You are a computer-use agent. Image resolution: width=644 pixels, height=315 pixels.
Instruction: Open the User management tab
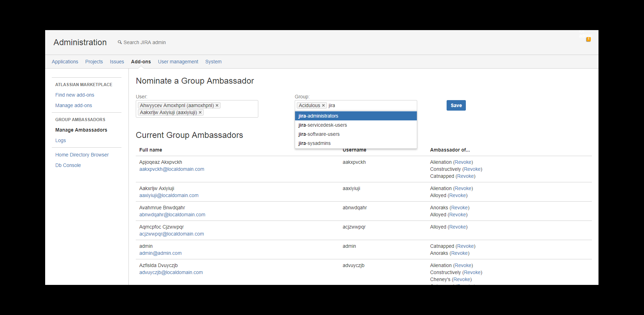click(178, 62)
